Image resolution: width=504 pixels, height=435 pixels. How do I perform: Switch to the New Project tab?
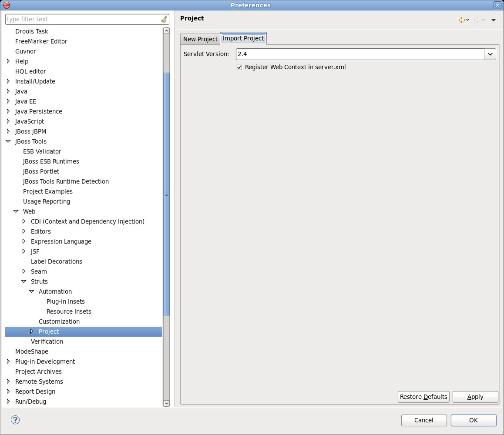[x=200, y=39]
